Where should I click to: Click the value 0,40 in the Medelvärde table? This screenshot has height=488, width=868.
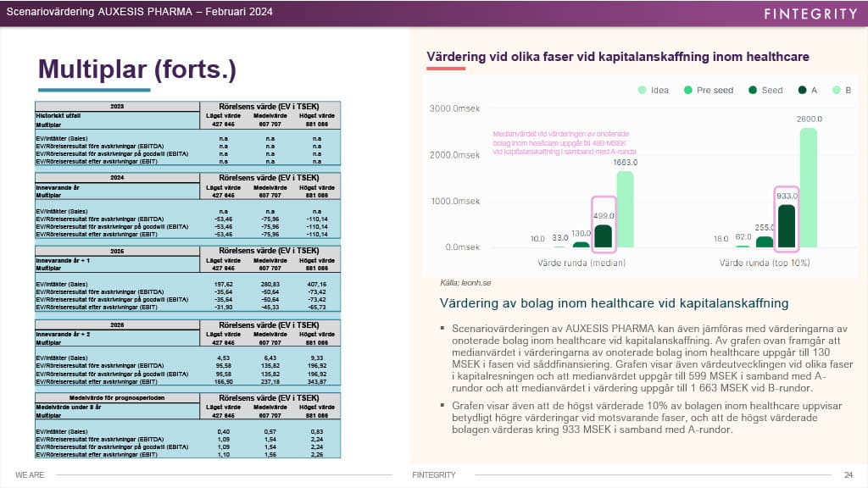(x=224, y=431)
